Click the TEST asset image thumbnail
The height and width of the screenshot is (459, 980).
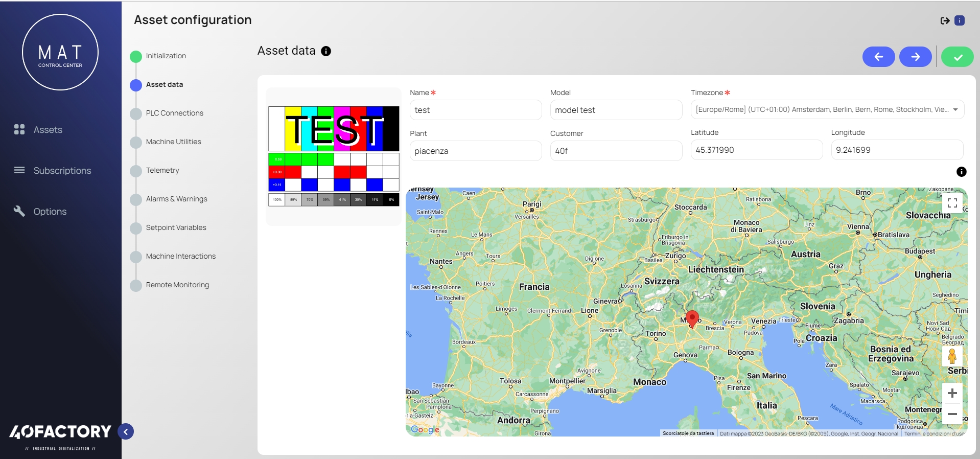coord(334,156)
